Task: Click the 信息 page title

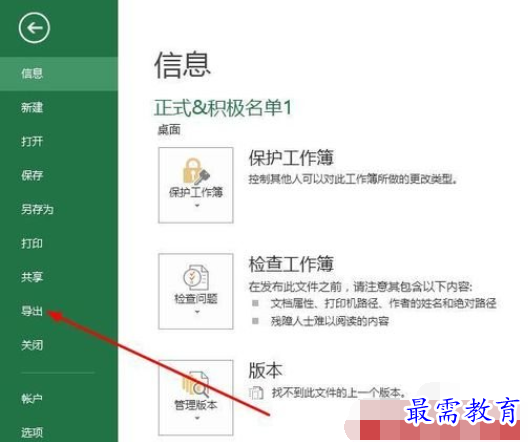Action: click(x=182, y=65)
